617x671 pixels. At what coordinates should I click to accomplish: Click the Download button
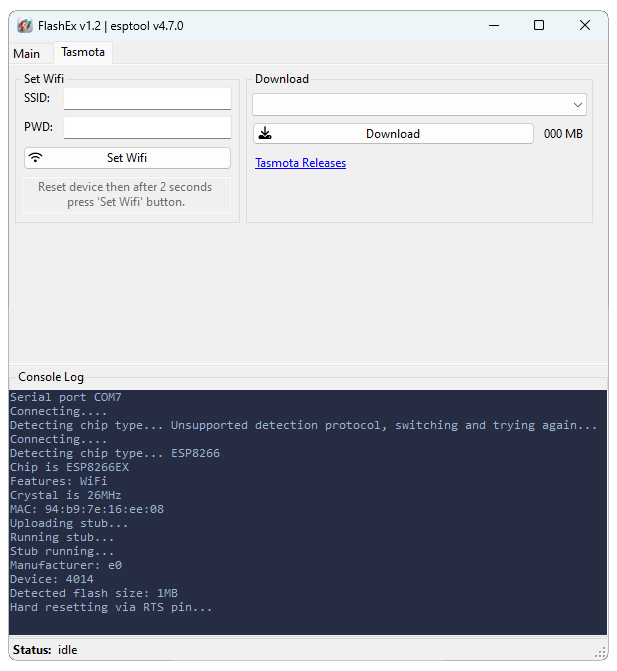coord(393,134)
